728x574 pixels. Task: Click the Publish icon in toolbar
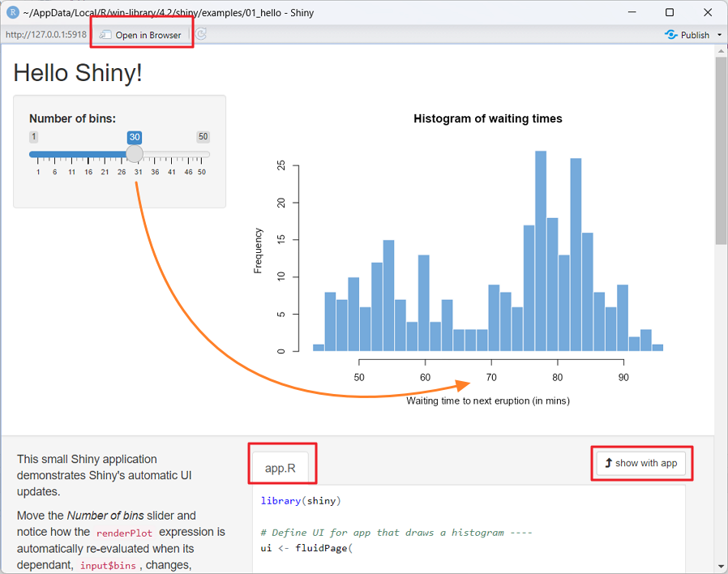click(x=670, y=35)
